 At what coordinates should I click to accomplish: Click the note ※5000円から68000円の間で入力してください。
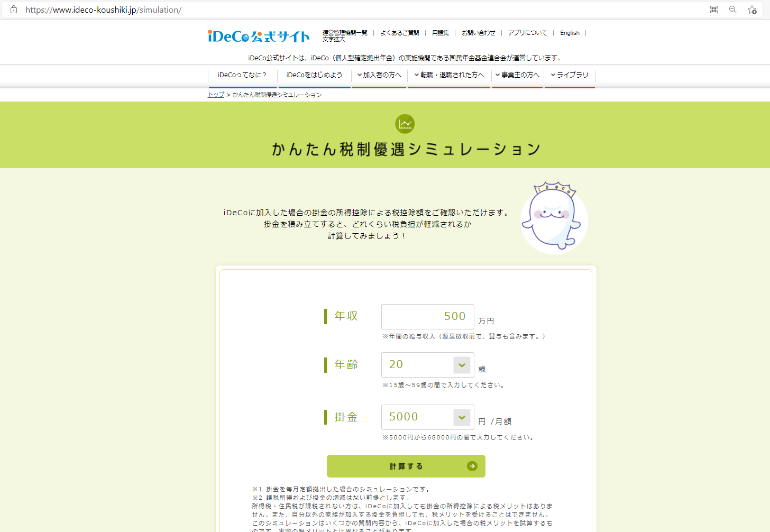pyautogui.click(x=460, y=437)
